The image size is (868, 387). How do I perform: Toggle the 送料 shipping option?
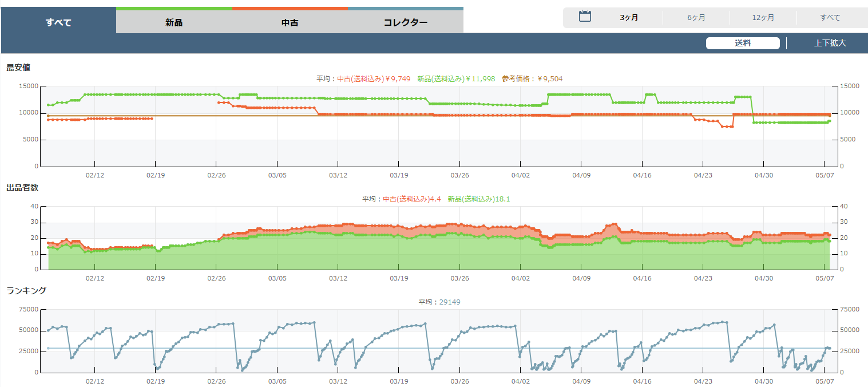[742, 43]
